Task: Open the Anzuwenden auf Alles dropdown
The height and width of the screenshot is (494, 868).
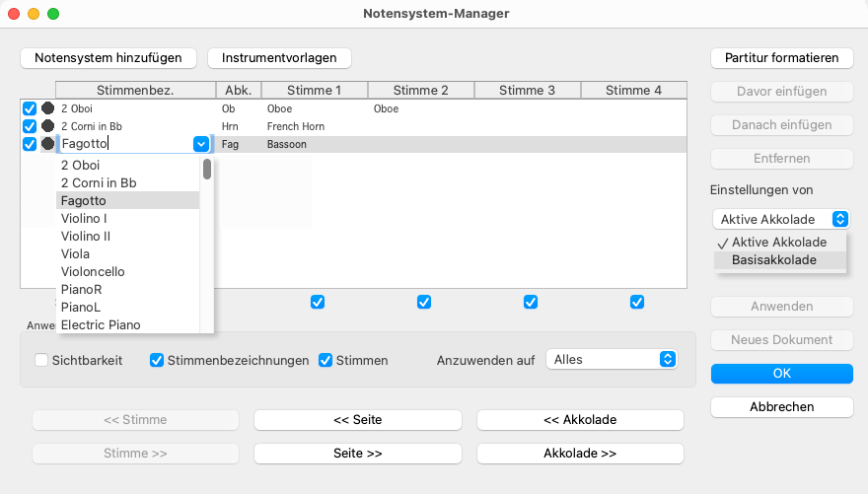Action: (x=612, y=360)
